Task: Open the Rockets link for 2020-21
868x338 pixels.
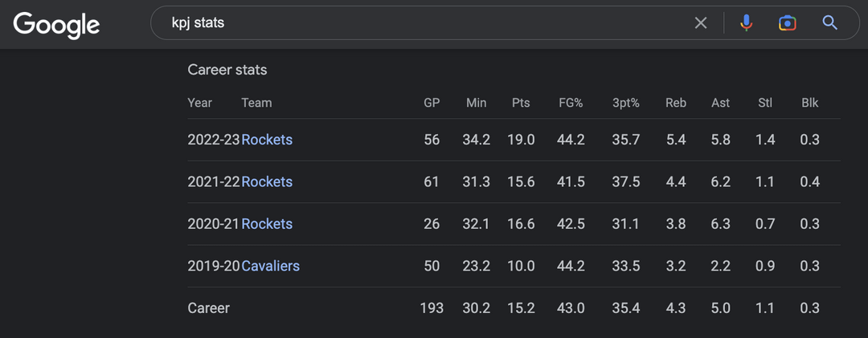Action: (x=267, y=224)
